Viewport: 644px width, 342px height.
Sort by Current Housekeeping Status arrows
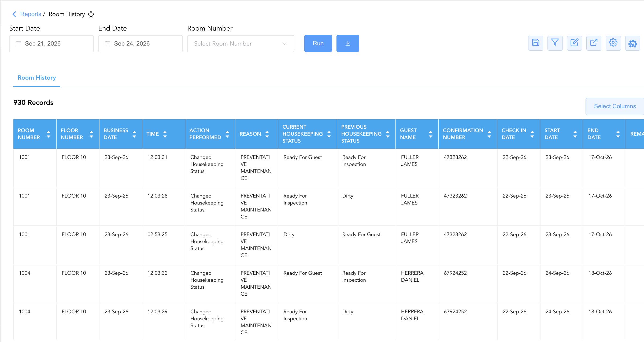(x=329, y=134)
